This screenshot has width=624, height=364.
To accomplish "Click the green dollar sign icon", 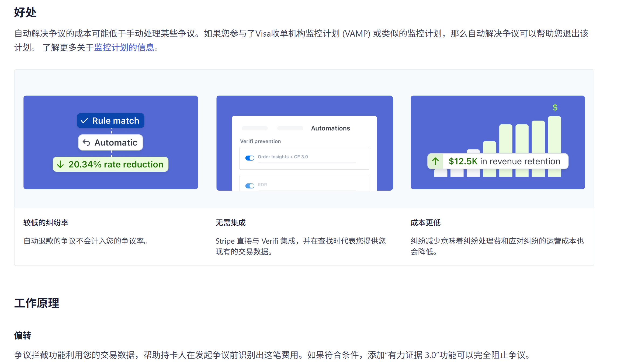I will click(x=555, y=108).
